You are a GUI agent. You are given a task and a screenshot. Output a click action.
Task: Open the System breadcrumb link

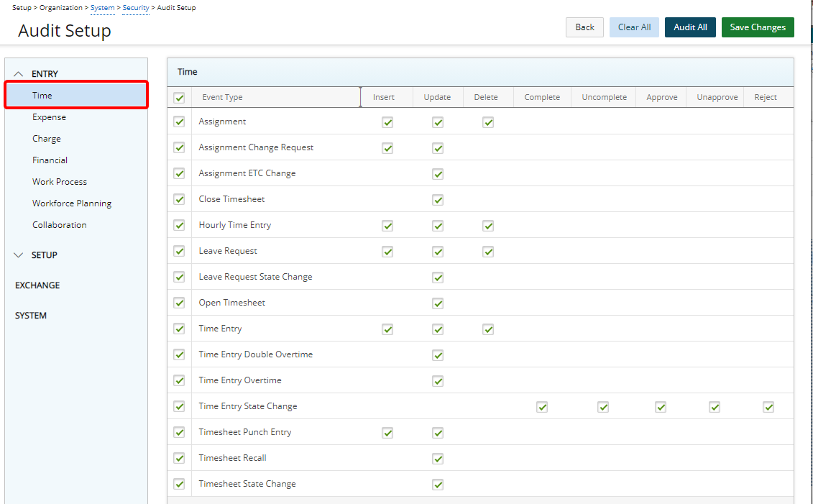pos(102,8)
